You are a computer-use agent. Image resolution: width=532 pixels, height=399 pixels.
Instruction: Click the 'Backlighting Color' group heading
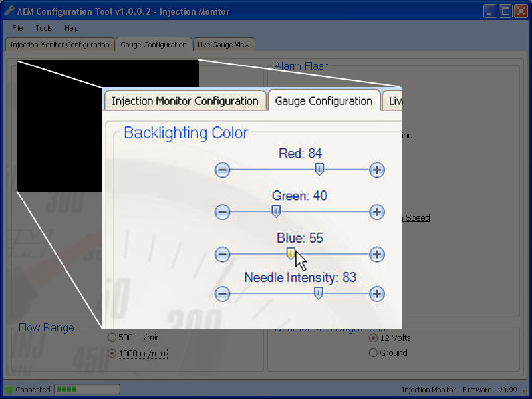(x=186, y=133)
